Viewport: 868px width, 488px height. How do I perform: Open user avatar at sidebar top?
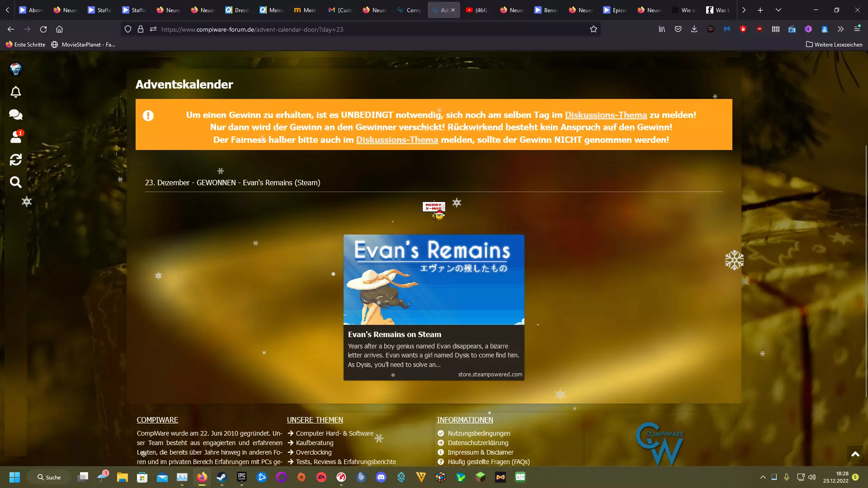[x=16, y=69]
